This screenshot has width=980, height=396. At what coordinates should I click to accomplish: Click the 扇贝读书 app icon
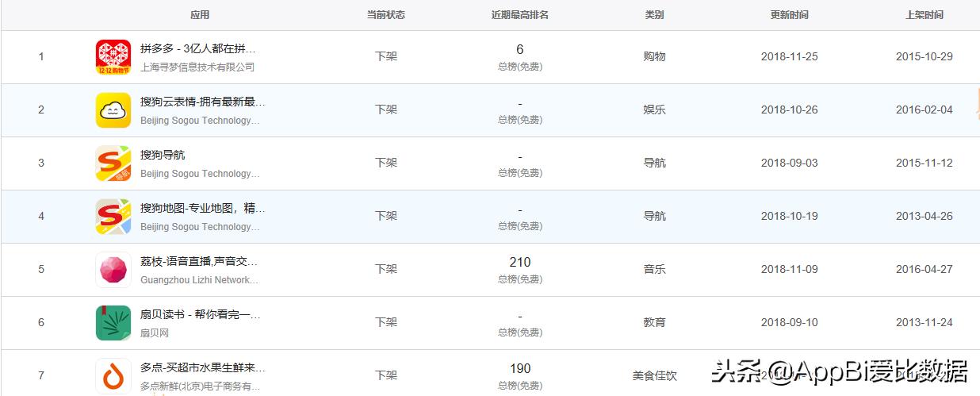[113, 323]
